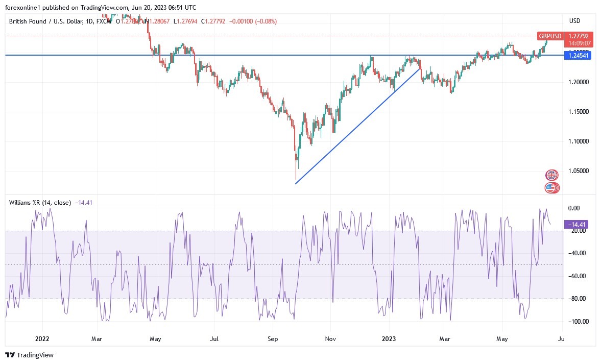Click the -40.00 indicator scale label
Image resolution: width=601 pixels, height=364 pixels.
point(576,253)
